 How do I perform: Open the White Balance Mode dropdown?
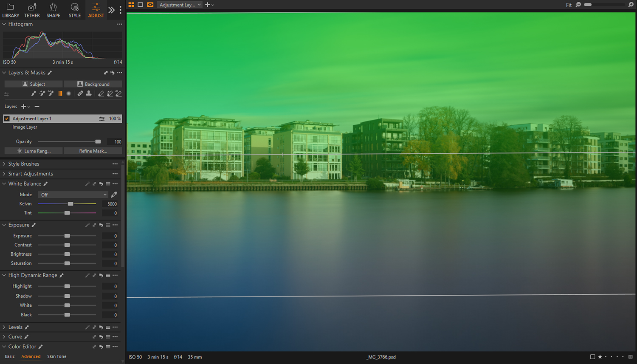pyautogui.click(x=73, y=195)
